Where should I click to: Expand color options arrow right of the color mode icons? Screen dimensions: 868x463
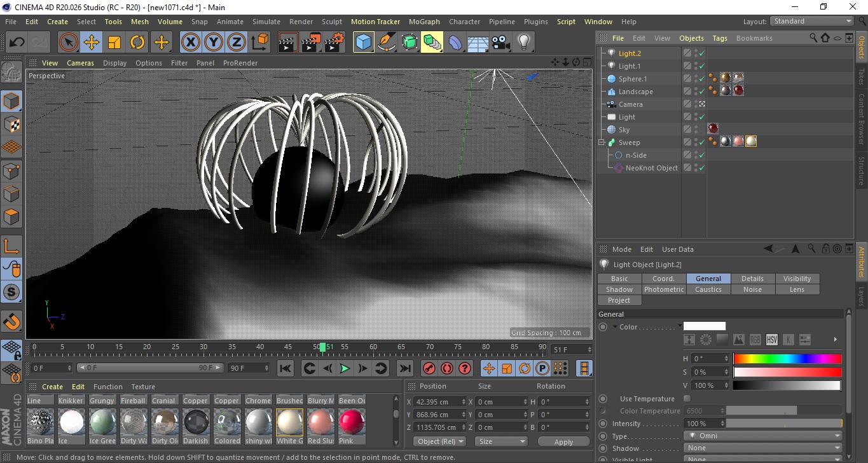[x=835, y=340]
